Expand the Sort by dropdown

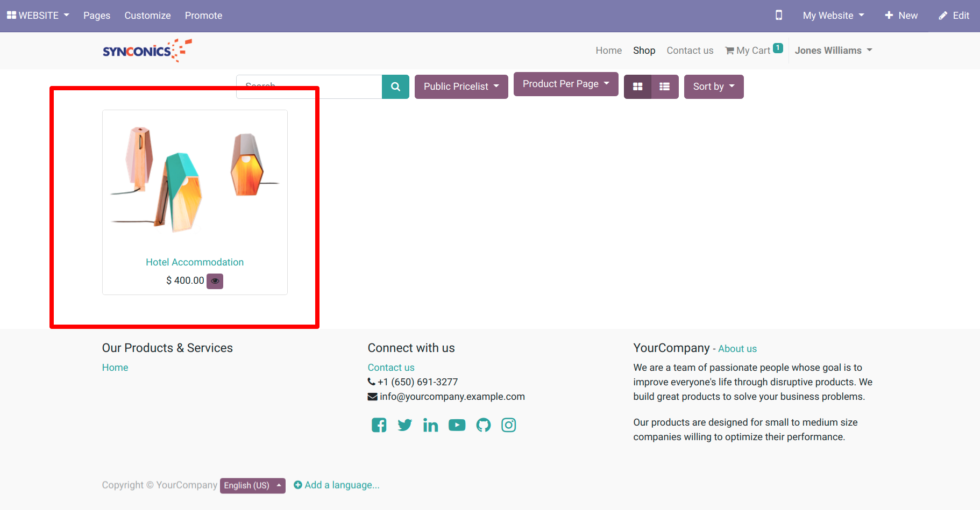click(713, 87)
